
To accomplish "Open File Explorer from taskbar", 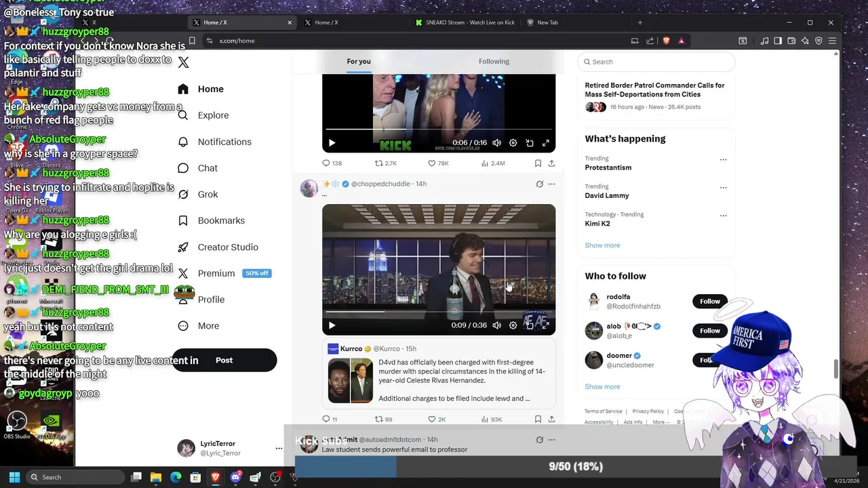I will point(155,477).
